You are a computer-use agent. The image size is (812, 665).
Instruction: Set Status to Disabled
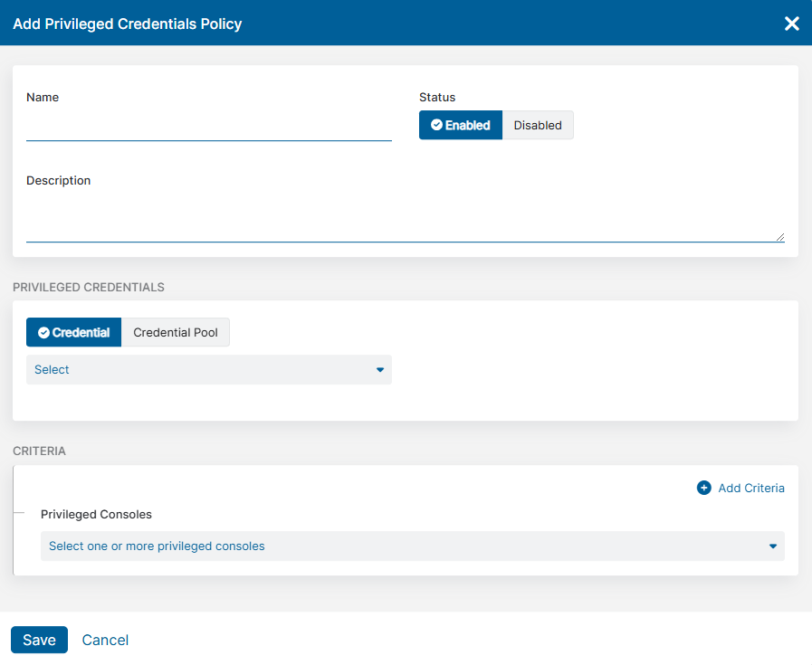point(538,125)
